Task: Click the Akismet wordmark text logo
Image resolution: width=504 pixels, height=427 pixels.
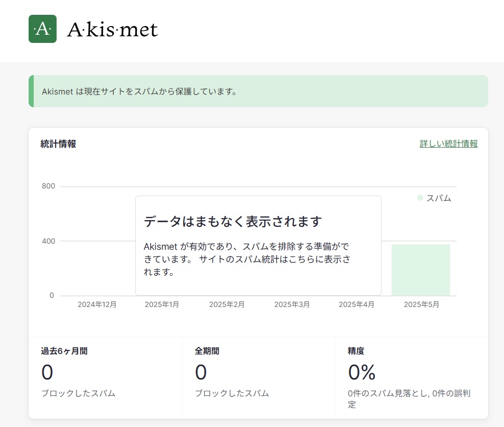Action: click(x=112, y=30)
